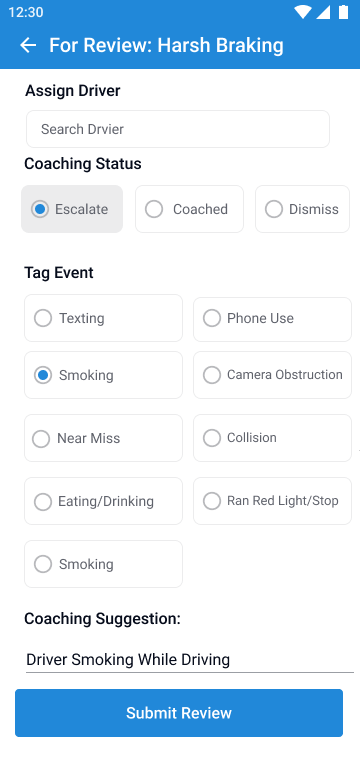Tag event as Texting
This screenshot has width=360, height=757.
point(103,318)
